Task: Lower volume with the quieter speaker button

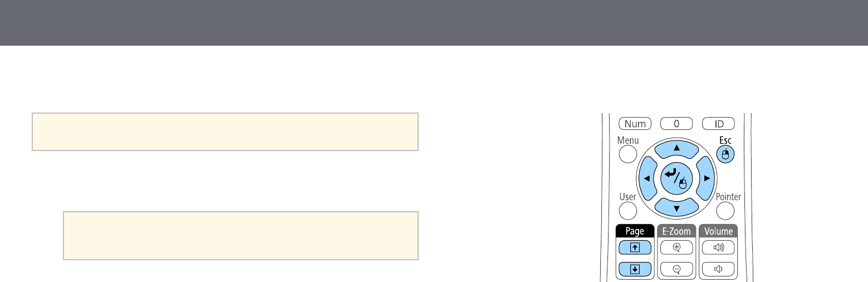Action: [x=719, y=269]
